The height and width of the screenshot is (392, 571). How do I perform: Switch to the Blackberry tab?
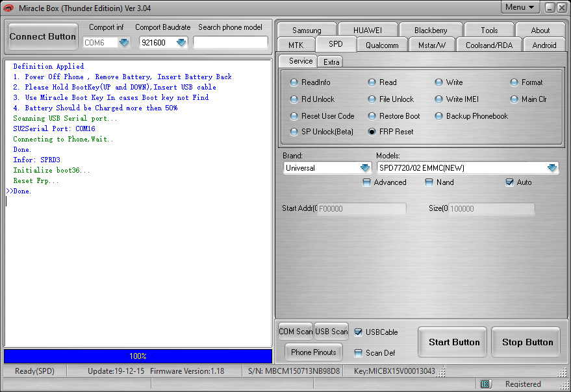[431, 30]
